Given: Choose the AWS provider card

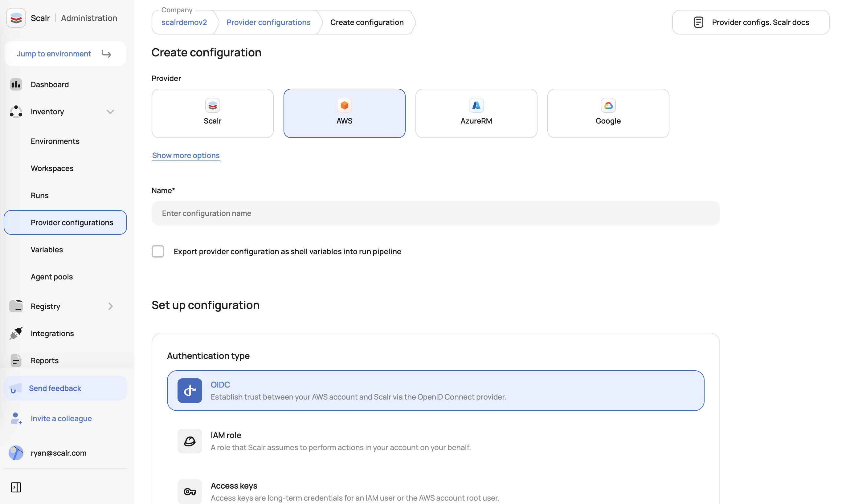Looking at the screenshot, I should (344, 113).
